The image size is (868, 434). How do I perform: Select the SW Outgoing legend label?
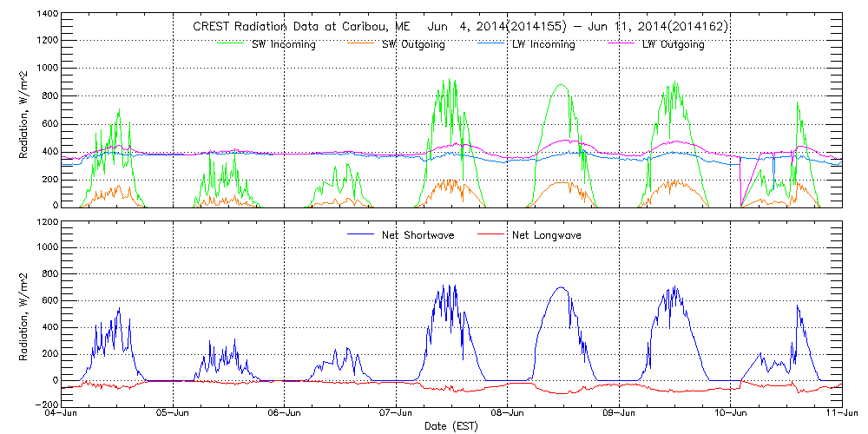pyautogui.click(x=413, y=44)
